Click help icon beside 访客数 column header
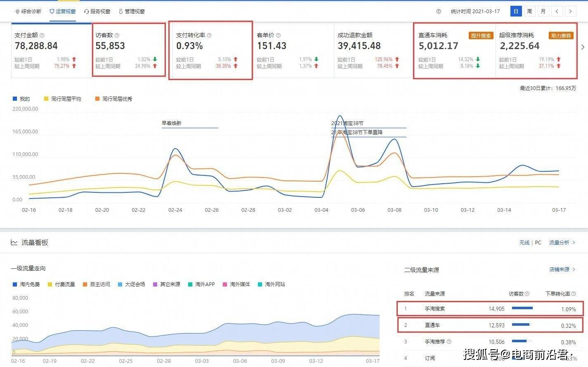 point(527,294)
